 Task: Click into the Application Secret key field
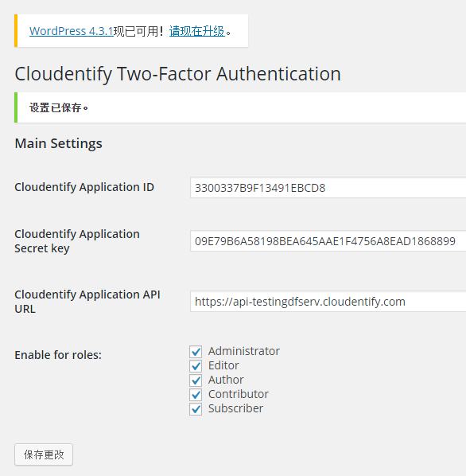coord(328,241)
